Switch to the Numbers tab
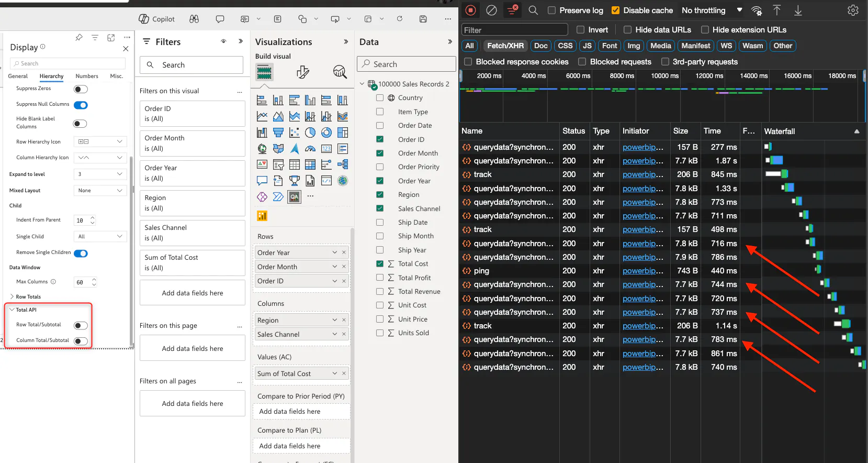868x463 pixels. (x=87, y=76)
